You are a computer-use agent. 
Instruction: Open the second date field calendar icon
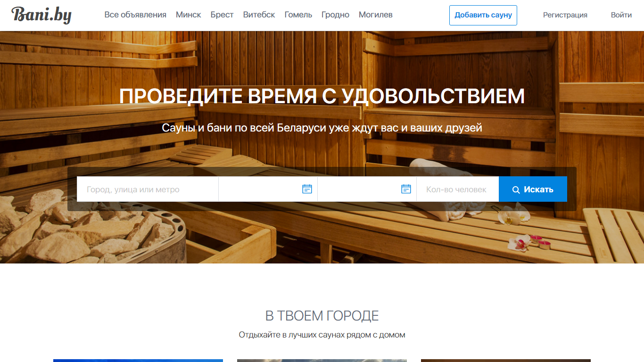(406, 189)
